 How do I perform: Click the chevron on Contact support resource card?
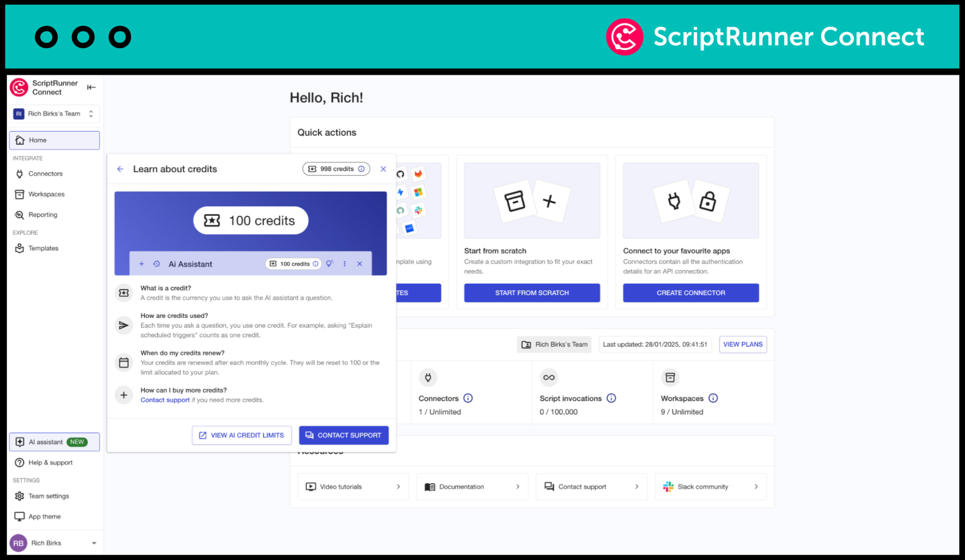(x=637, y=487)
